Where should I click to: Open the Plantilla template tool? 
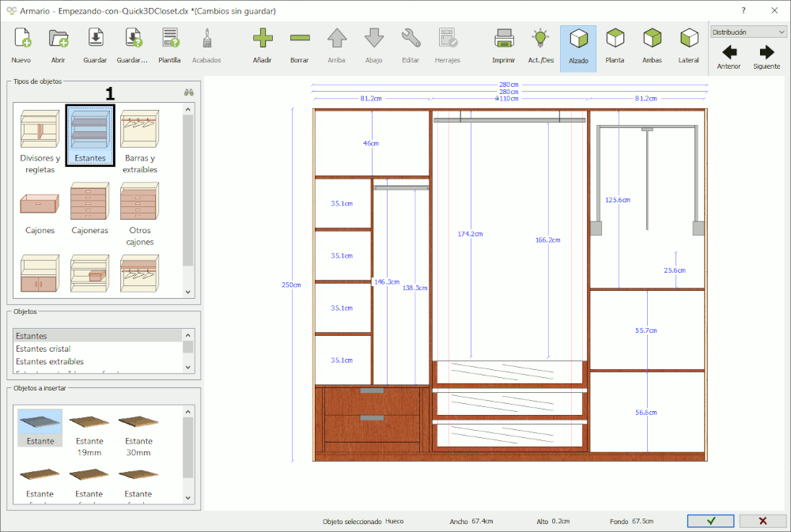click(169, 46)
